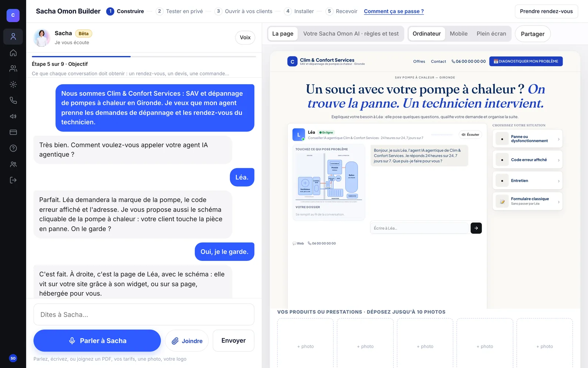Click Contact in preview page nav
The image size is (588, 368).
coord(438,61)
